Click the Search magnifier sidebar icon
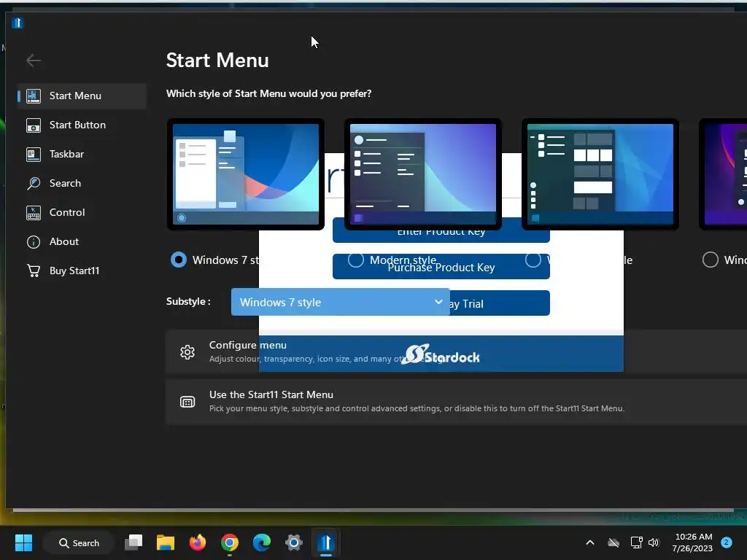 (34, 183)
